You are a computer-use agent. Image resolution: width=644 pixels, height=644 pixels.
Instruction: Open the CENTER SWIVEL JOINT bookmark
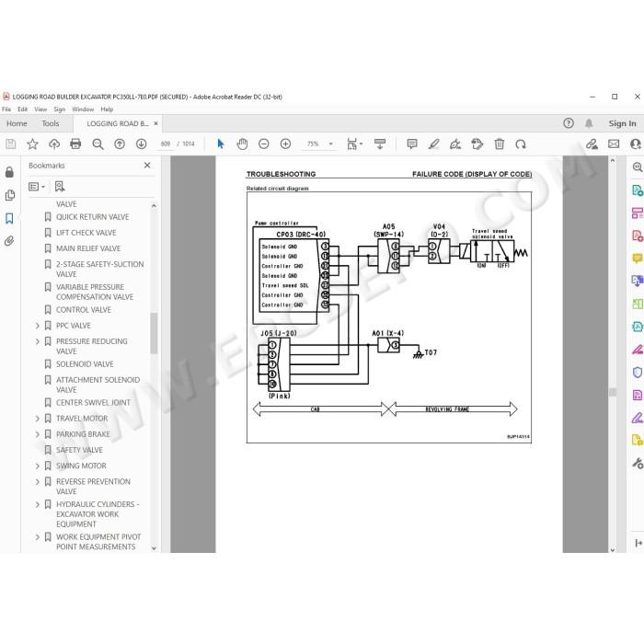click(x=93, y=403)
